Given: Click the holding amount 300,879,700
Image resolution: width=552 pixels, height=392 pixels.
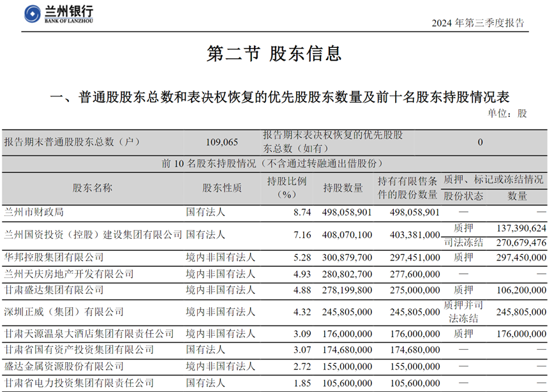Looking at the screenshot, I should point(347,258).
